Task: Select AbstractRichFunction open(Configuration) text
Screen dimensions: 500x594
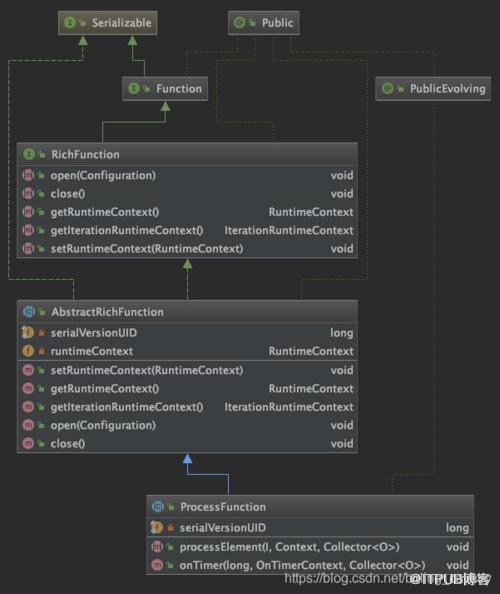Action: pyautogui.click(x=103, y=425)
